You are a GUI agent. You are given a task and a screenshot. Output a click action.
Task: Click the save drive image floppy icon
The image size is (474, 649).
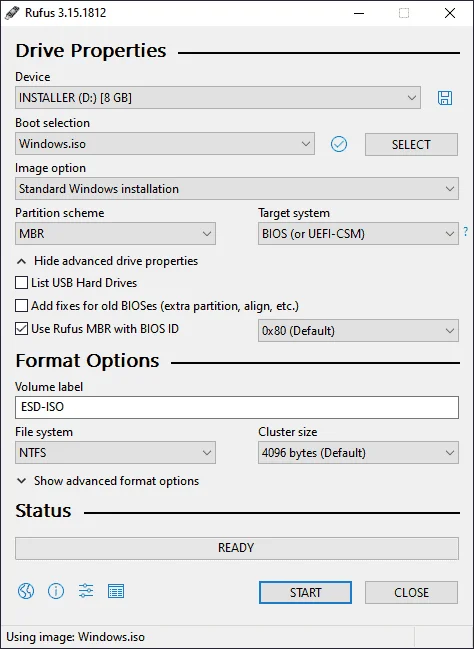coord(445,98)
